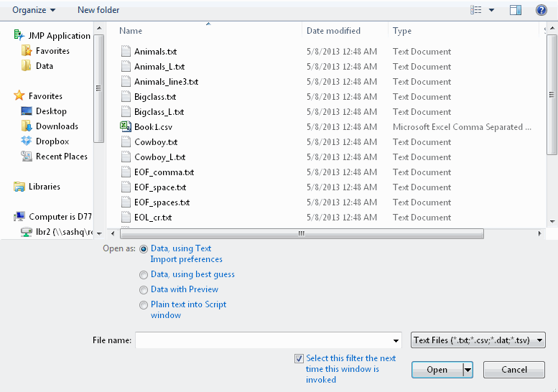
Task: Click the file list scroll down arrow
Action: [552, 221]
